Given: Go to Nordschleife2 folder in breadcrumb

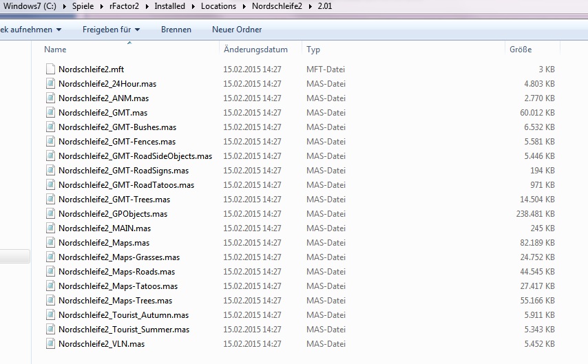Looking at the screenshot, I should [x=277, y=6].
